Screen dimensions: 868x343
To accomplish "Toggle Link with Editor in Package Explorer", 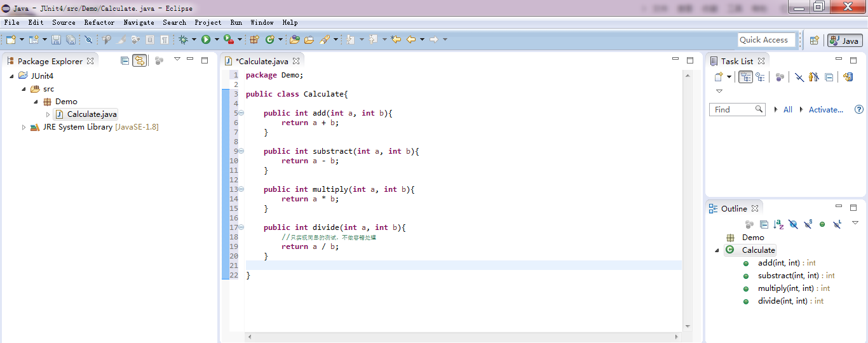I will (140, 61).
